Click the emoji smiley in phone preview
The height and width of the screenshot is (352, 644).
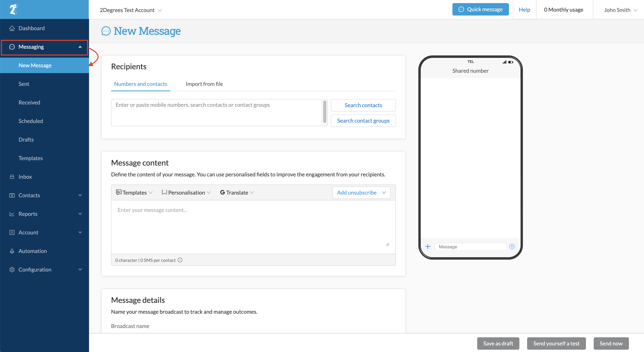tap(512, 247)
